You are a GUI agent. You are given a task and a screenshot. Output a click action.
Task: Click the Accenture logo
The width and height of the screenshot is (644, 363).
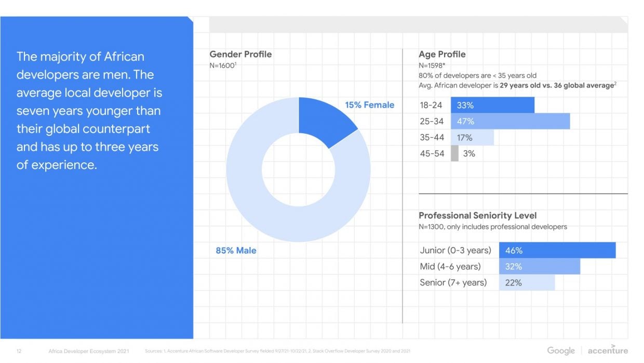tap(608, 349)
